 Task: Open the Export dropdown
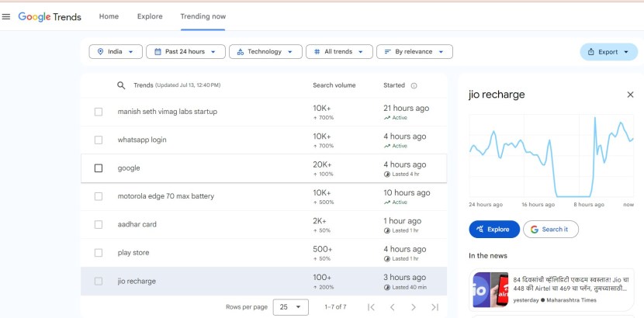click(608, 52)
